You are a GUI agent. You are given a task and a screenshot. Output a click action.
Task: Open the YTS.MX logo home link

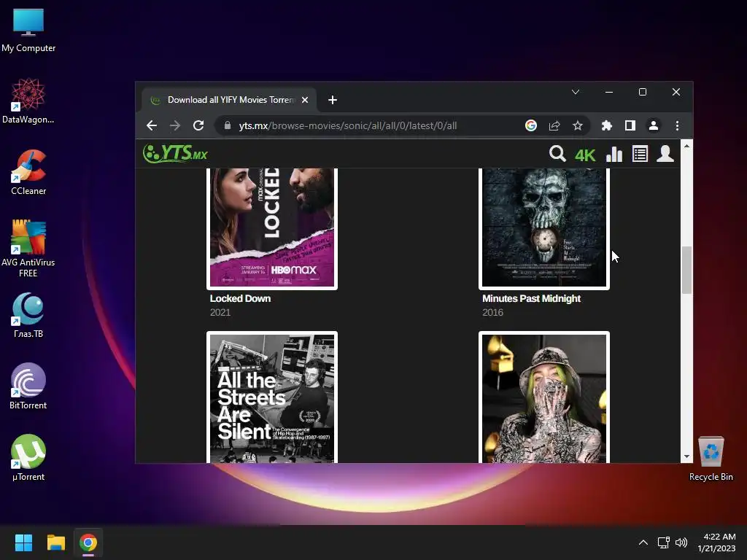(175, 154)
